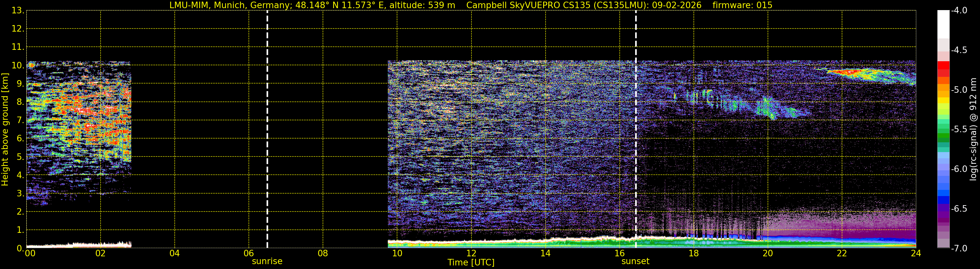The width and height of the screenshot is (980, 269).
Task: Click the 'Height above ground [km]' axis label
Action: point(5,129)
